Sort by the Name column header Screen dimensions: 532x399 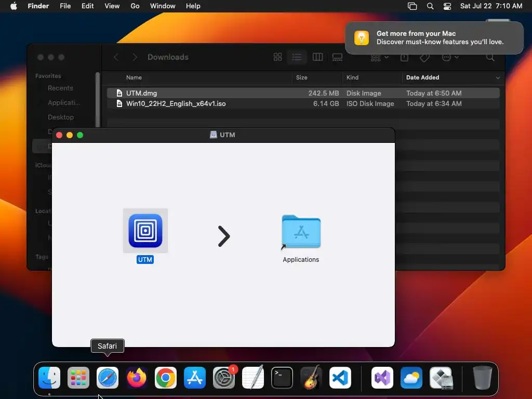[134, 78]
